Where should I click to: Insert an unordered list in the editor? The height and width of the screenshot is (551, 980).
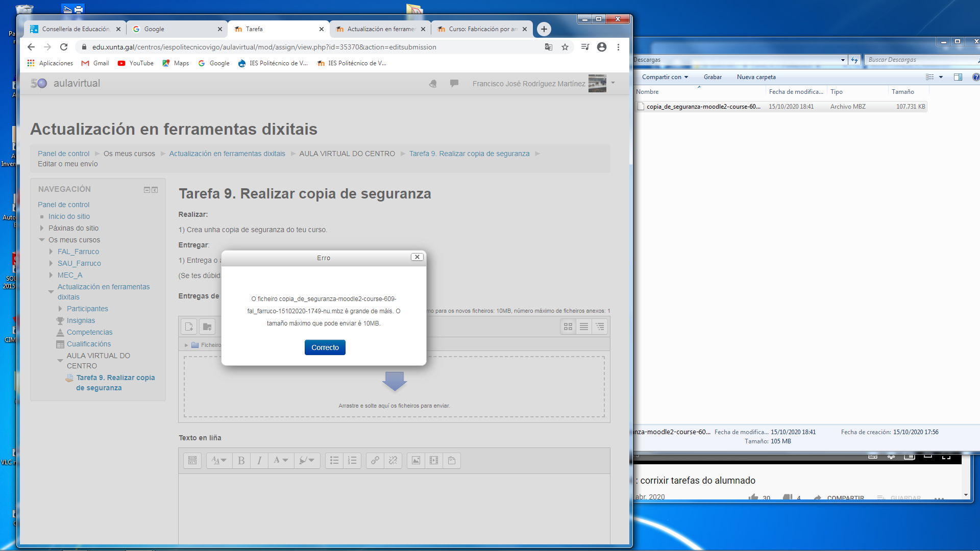coord(334,460)
